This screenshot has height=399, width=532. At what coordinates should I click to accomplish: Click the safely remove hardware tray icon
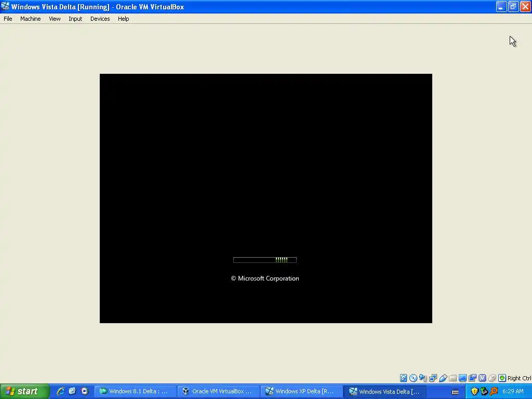coord(484,391)
